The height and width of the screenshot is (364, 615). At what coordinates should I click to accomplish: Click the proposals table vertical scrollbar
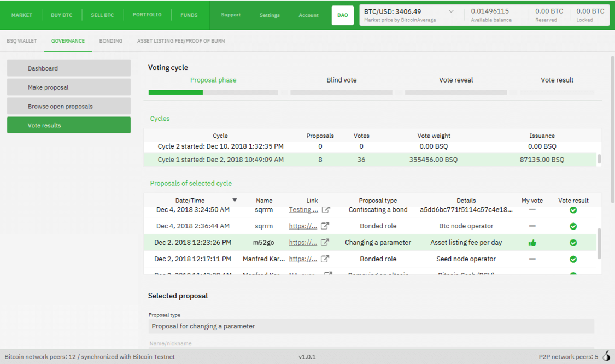599,243
